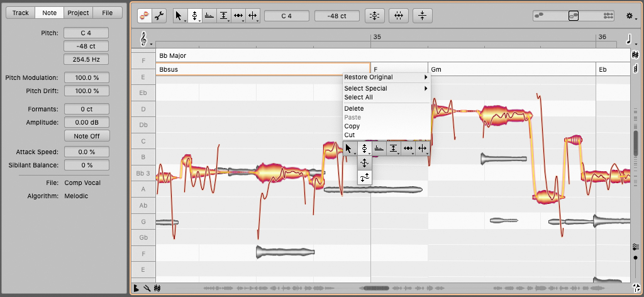This screenshot has width=644, height=297.
Task: Open the wrench note assignment mode
Action: (160, 16)
